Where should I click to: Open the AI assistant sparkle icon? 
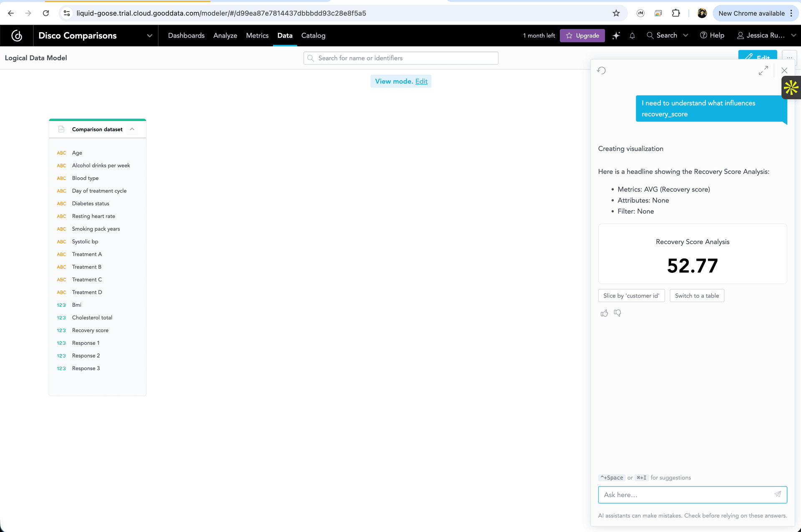tap(616, 35)
